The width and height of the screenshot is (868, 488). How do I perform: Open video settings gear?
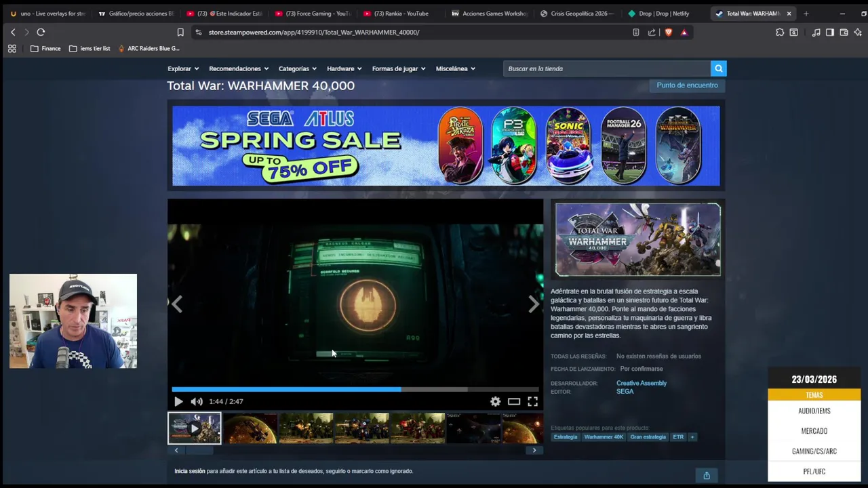(496, 401)
